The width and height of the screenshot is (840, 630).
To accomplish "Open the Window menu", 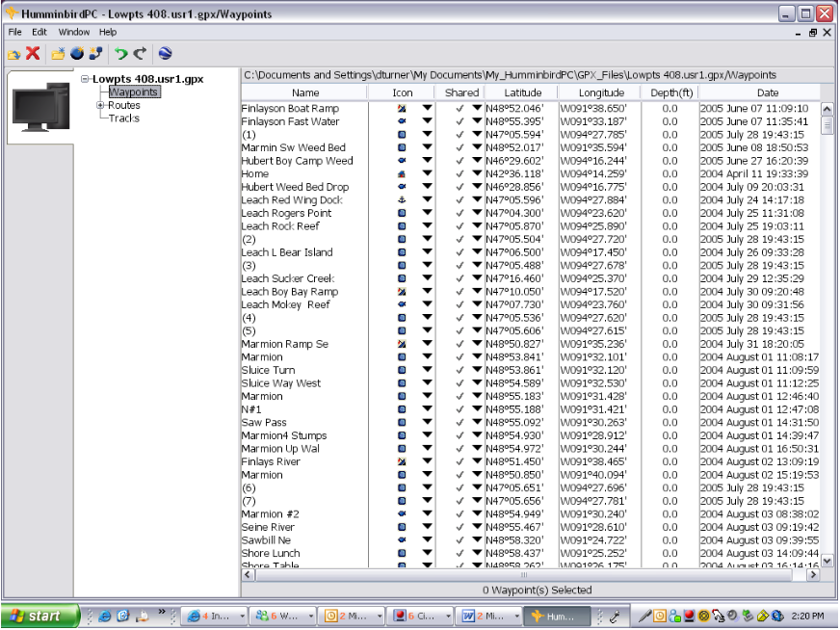I will pyautogui.click(x=74, y=32).
